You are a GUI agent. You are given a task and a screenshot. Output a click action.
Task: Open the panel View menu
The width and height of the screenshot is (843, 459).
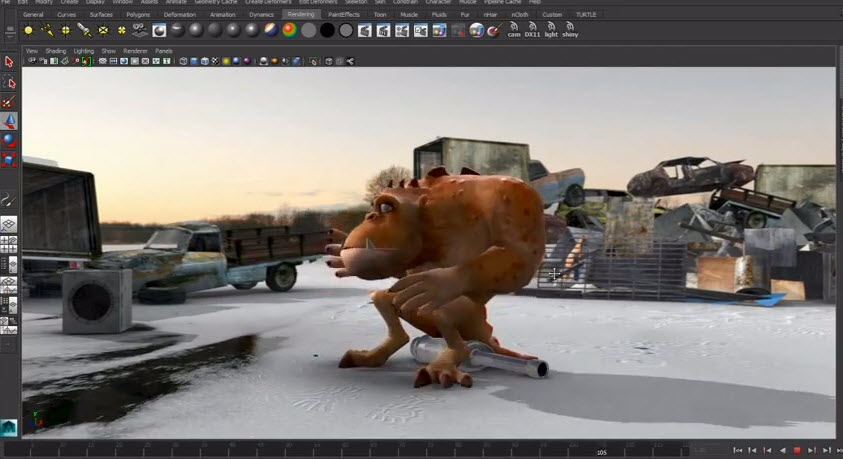32,51
